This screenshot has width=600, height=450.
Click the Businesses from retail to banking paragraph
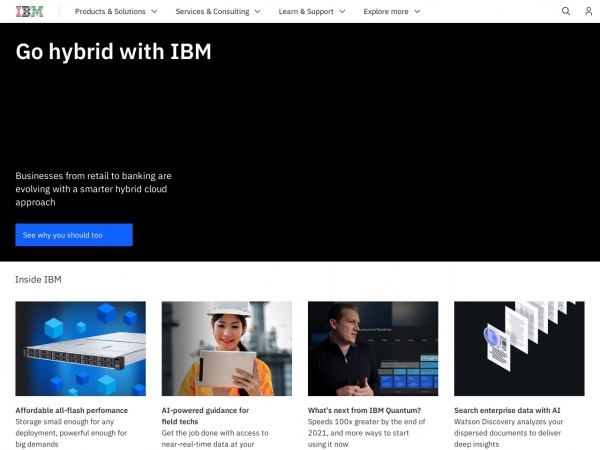click(x=93, y=189)
